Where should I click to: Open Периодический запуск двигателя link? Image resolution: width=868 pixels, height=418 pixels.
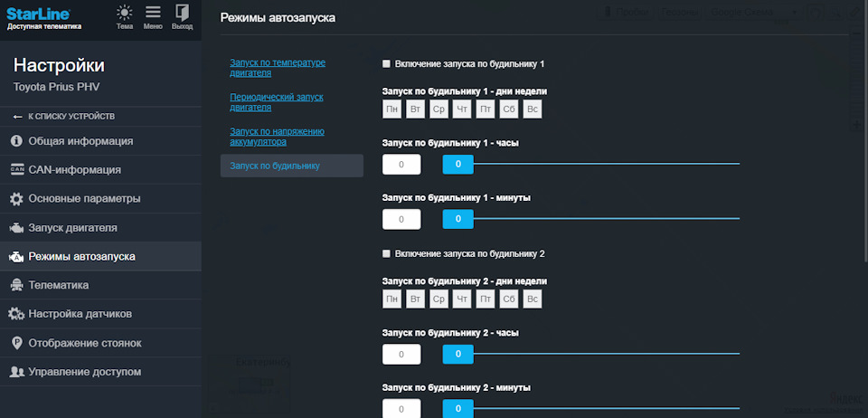(277, 102)
